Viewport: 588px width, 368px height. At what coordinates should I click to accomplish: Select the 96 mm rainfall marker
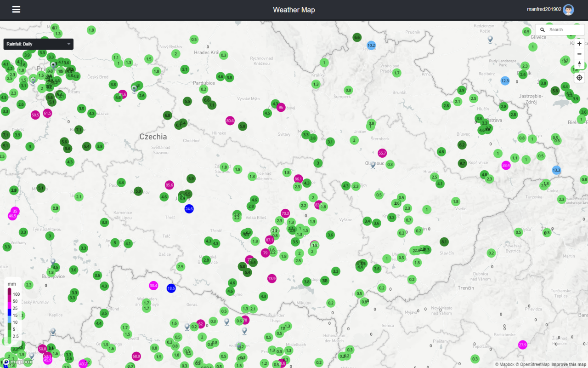[x=281, y=107]
